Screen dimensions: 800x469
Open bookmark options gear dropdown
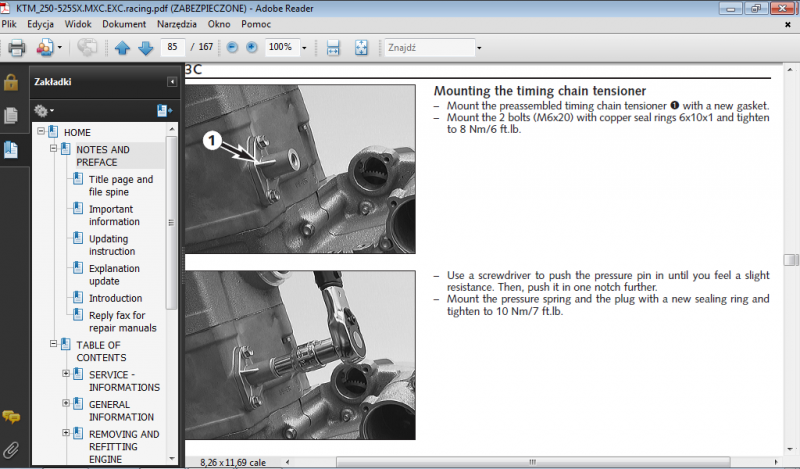tap(43, 110)
